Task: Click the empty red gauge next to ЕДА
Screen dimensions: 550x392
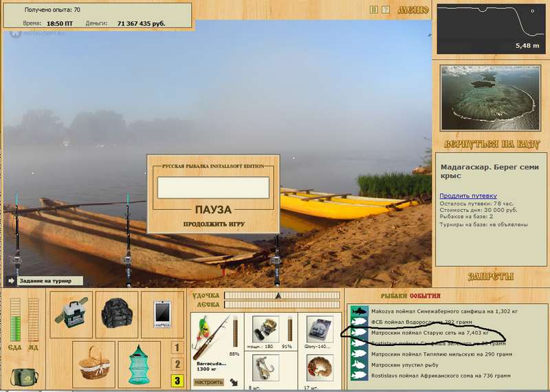Action: click(x=33, y=320)
